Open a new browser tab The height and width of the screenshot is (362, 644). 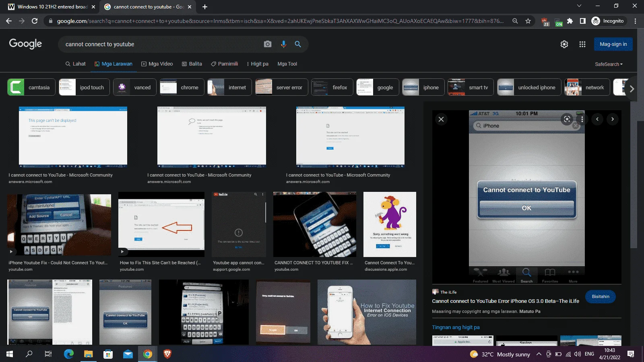coord(205,7)
